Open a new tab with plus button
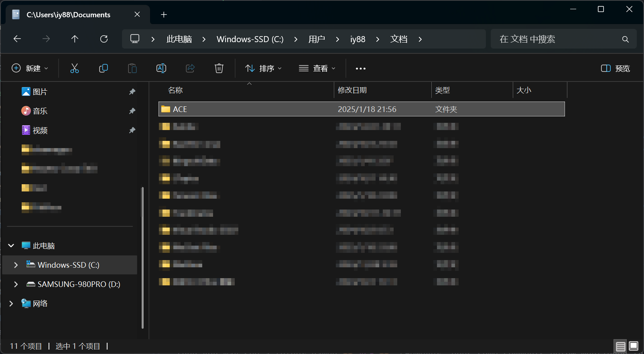This screenshot has width=644, height=354. [164, 15]
